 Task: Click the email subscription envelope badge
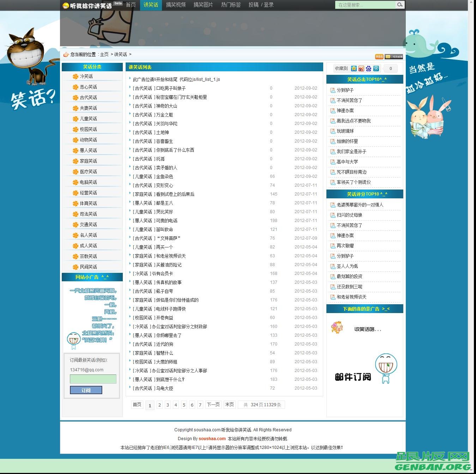[x=394, y=56]
